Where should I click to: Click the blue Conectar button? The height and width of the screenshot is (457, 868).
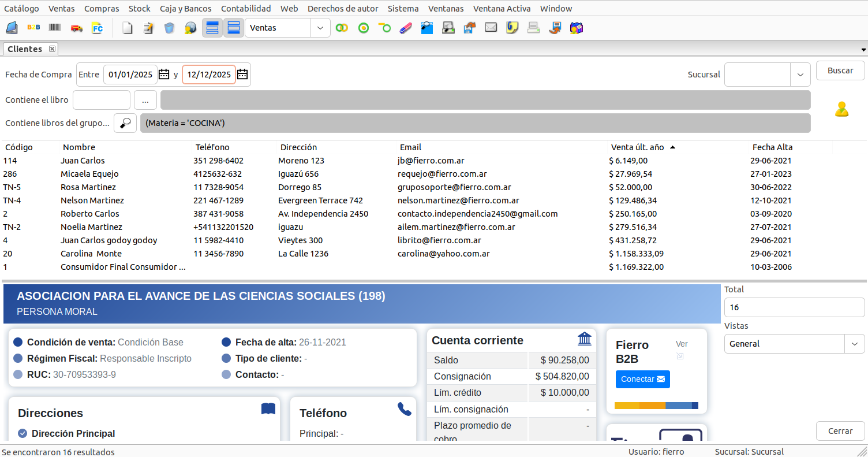point(642,380)
